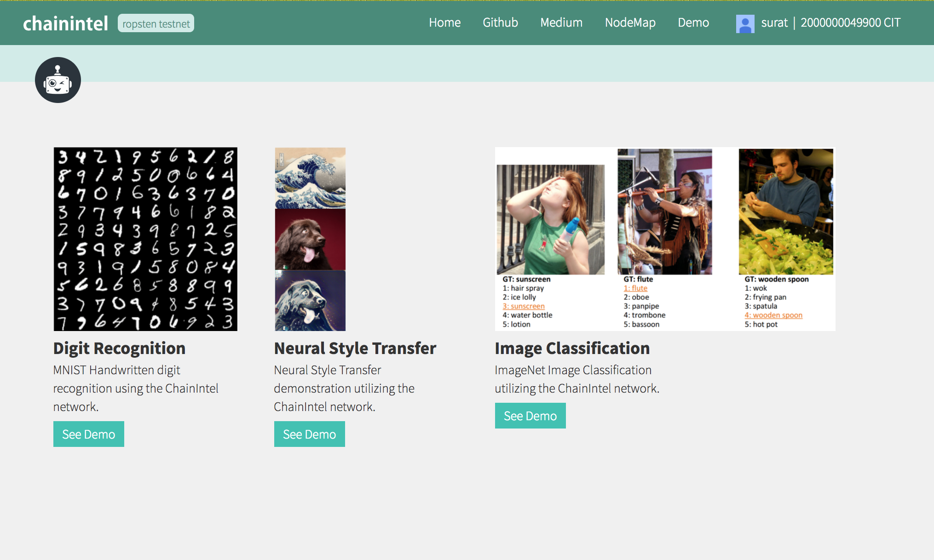Viewport: 934px width, 560px height.
Task: Click the surat username
Action: (x=774, y=23)
